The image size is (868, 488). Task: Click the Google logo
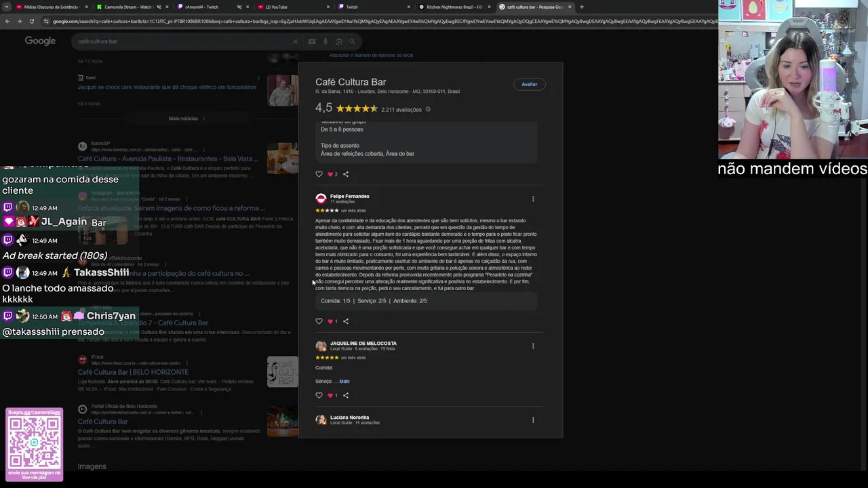(40, 41)
